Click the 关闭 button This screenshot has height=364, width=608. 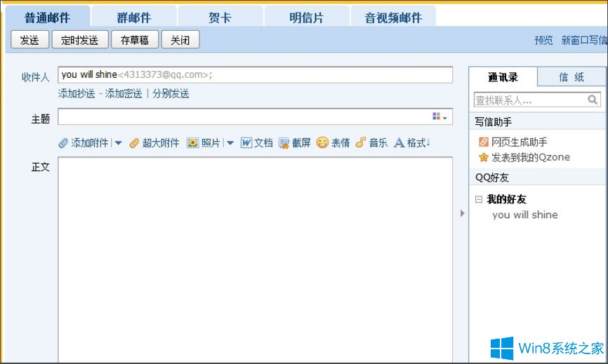[180, 40]
